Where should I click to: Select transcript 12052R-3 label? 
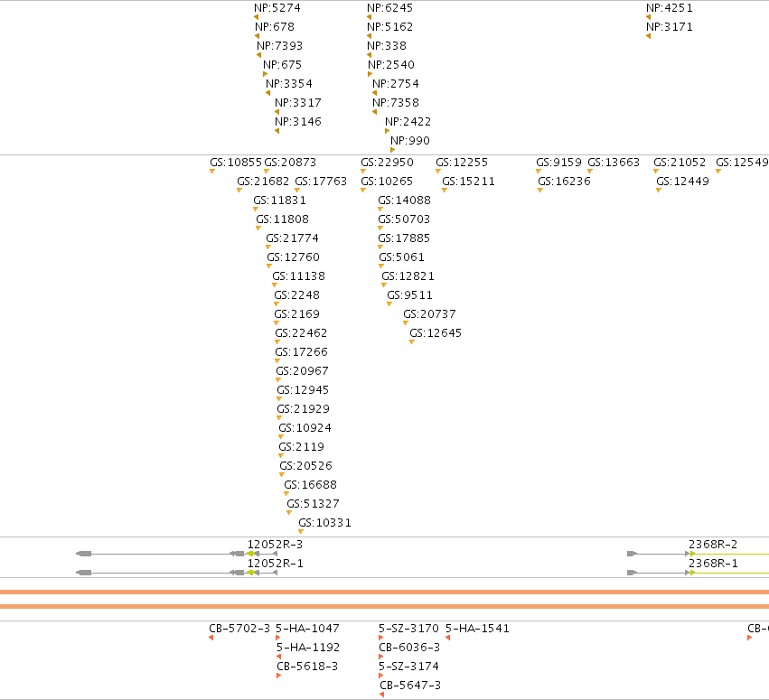click(x=275, y=545)
